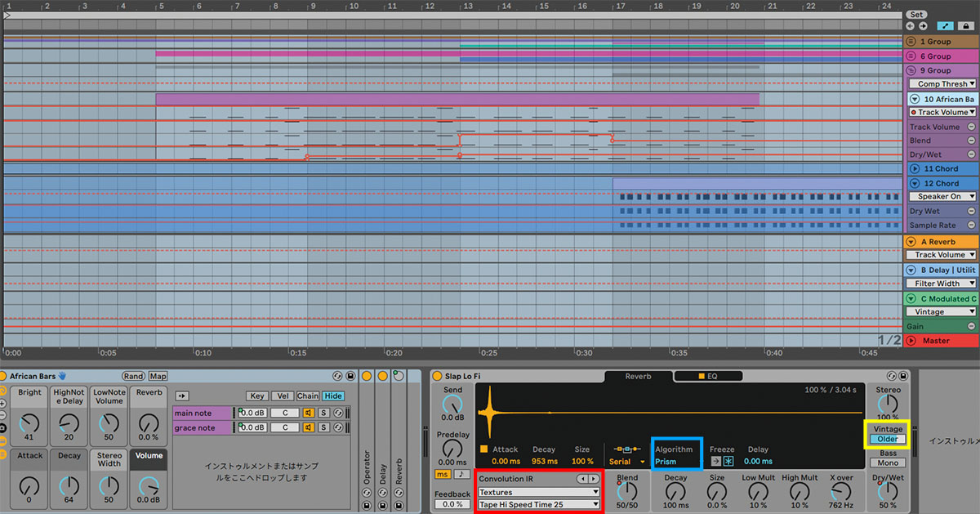Image resolution: width=980 pixels, height=514 pixels.
Task: Open the Key zone editor
Action: pyautogui.click(x=257, y=396)
